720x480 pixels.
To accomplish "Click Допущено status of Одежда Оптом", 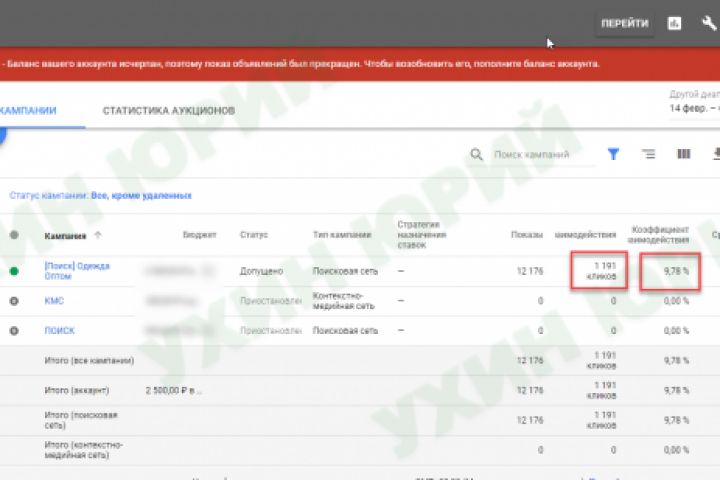I will coord(261,271).
